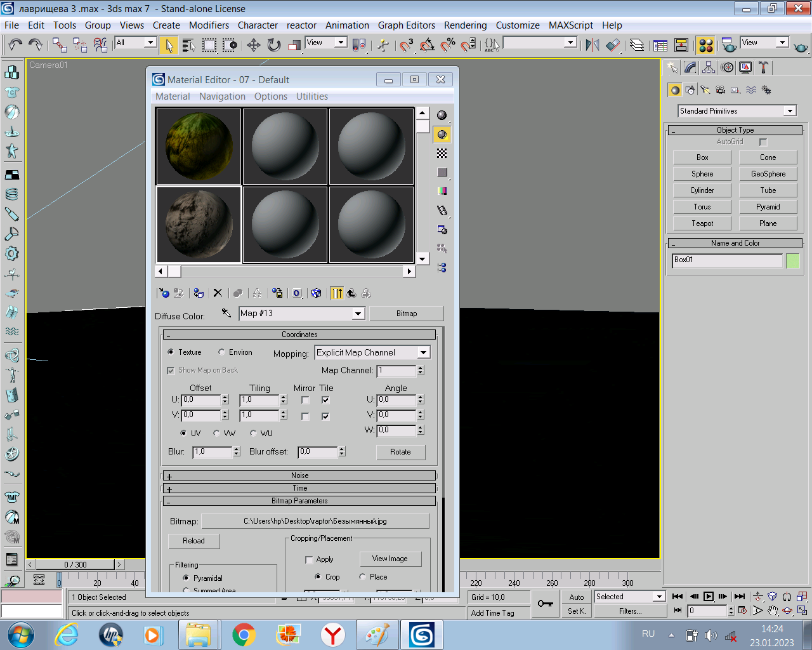This screenshot has width=812, height=650.
Task: Toggle checkered Background icon in Material Editor
Action: point(442,154)
